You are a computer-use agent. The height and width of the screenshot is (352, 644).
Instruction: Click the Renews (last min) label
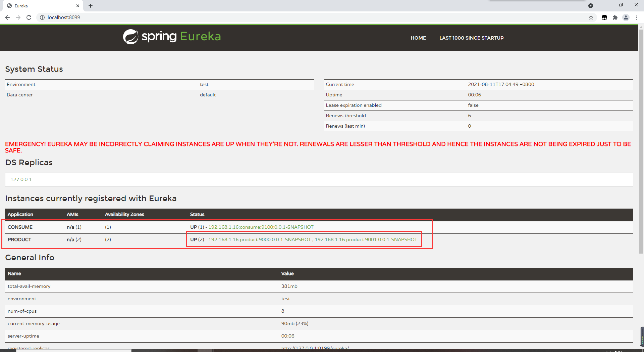tap(345, 126)
